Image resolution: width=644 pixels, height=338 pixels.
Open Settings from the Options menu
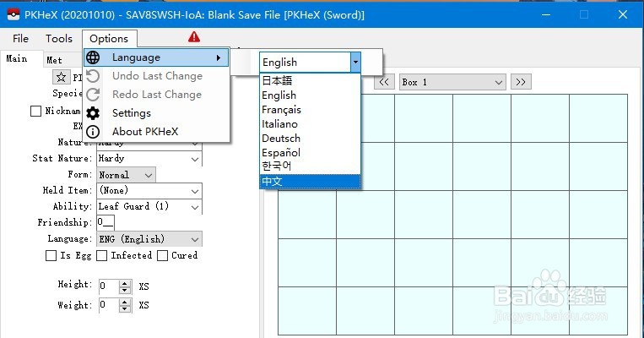point(156,113)
